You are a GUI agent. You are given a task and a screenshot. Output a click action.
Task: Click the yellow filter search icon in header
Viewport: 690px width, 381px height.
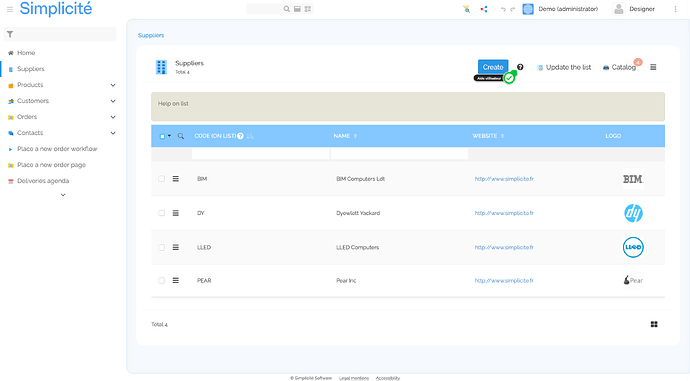click(x=466, y=9)
